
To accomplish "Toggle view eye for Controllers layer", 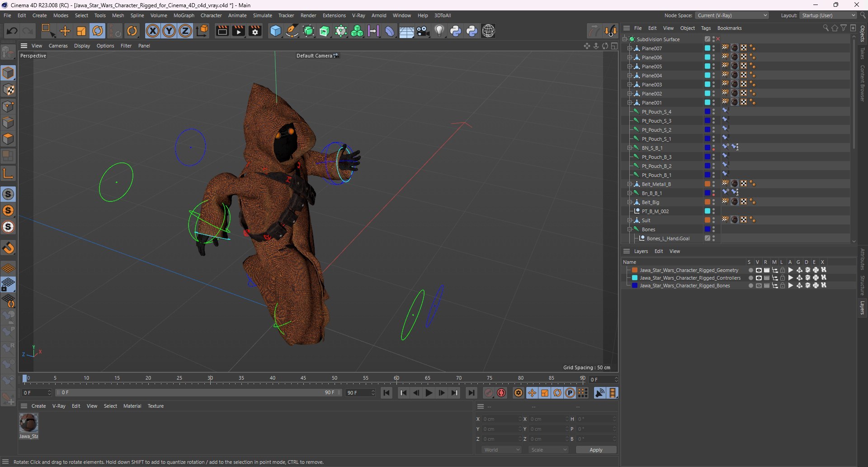I will pyautogui.click(x=759, y=278).
